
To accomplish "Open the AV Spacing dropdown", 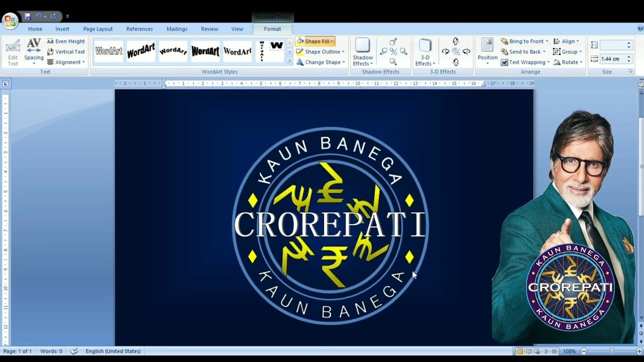I will [x=34, y=53].
